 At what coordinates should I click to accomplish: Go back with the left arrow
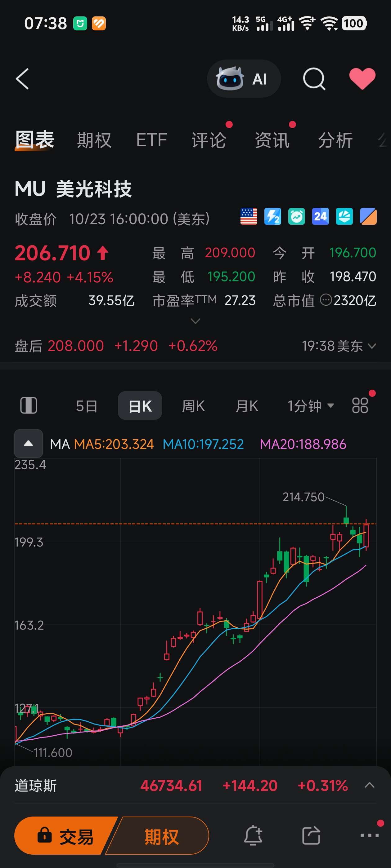tap(22, 79)
